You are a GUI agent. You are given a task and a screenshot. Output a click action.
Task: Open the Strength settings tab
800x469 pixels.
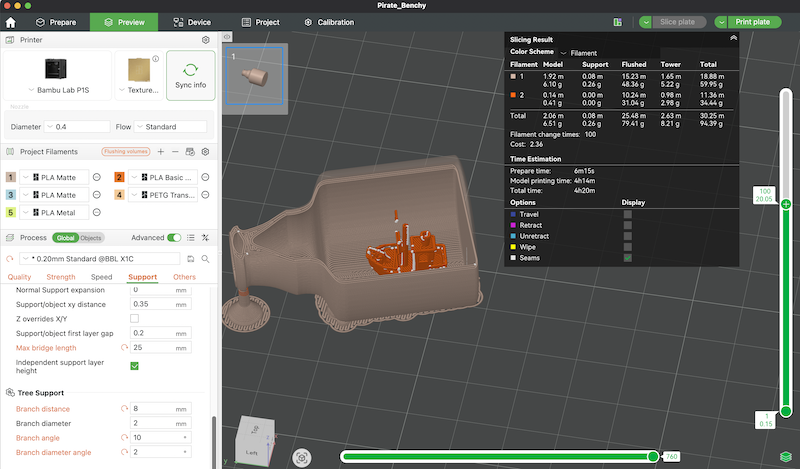[x=61, y=277]
